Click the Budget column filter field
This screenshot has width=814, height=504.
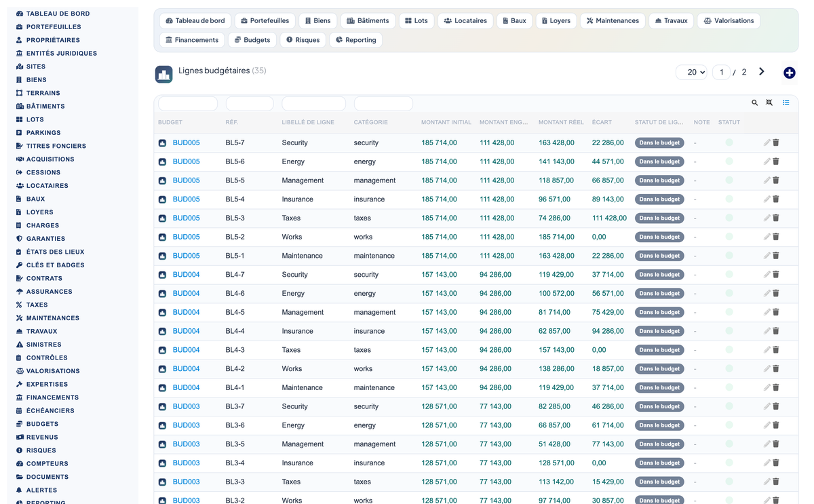188,104
